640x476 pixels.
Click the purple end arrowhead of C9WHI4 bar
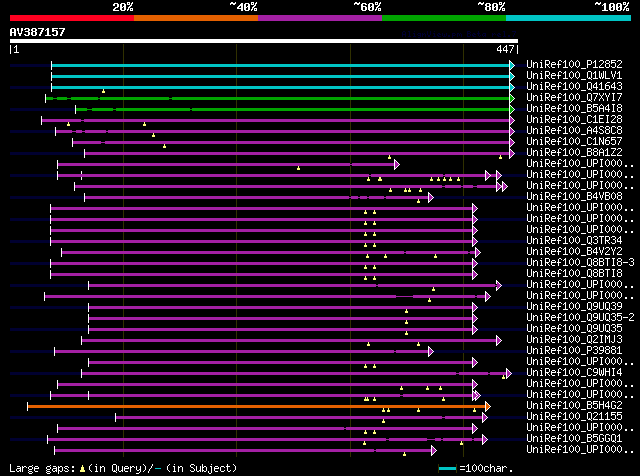(509, 374)
